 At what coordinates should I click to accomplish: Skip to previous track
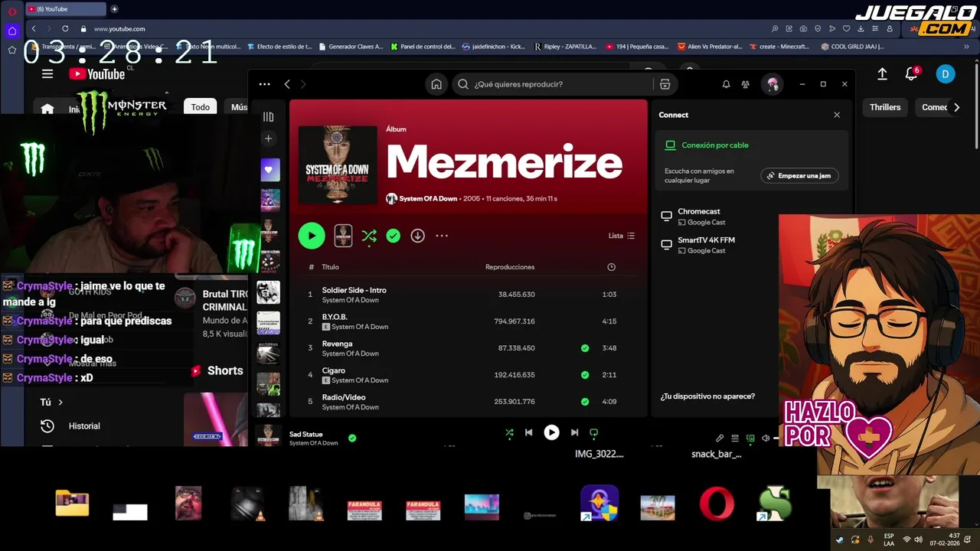point(528,432)
